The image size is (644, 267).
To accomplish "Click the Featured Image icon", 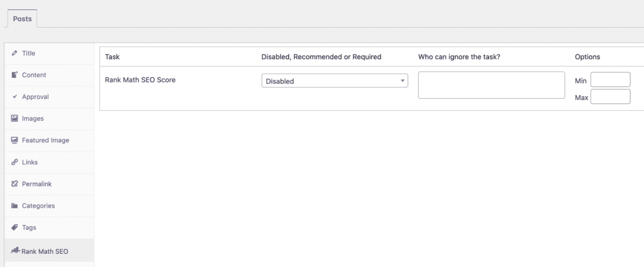I will click(14, 140).
